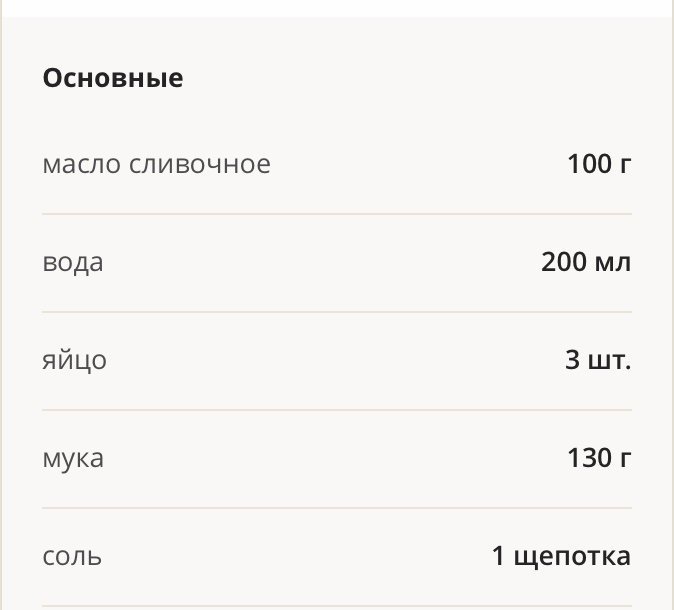Click the white strip above ingredients panel
The height and width of the screenshot is (610, 674).
(337, 8)
